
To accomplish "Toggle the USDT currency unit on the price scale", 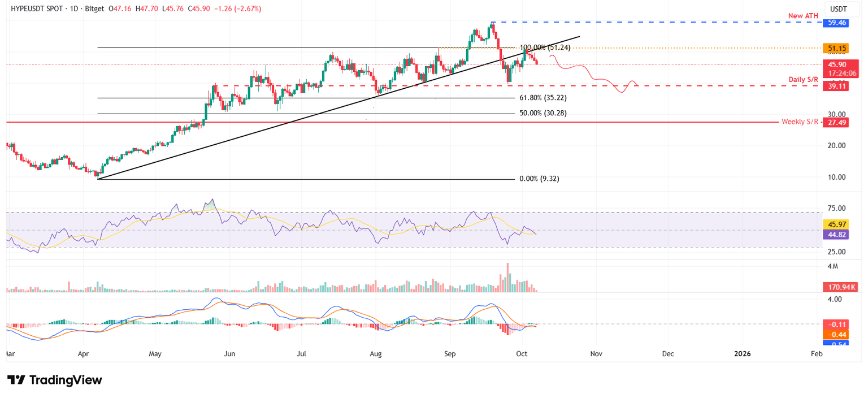I will [x=841, y=9].
